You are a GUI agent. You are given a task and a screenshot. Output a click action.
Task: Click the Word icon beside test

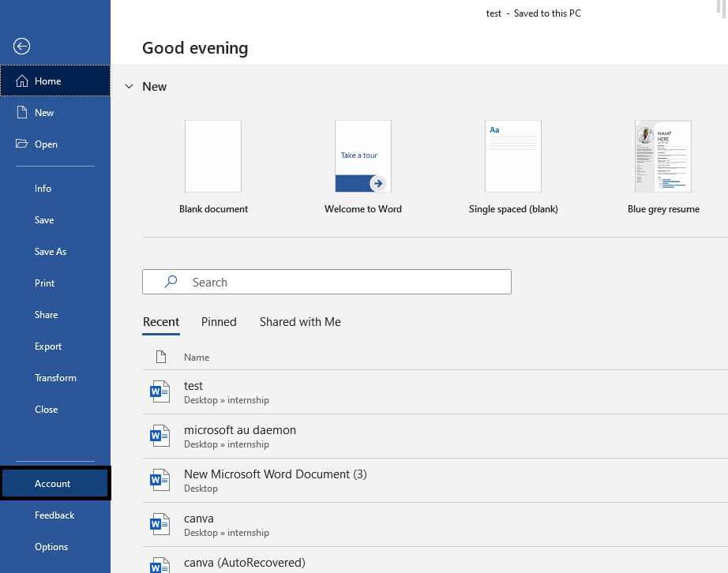[x=159, y=391]
